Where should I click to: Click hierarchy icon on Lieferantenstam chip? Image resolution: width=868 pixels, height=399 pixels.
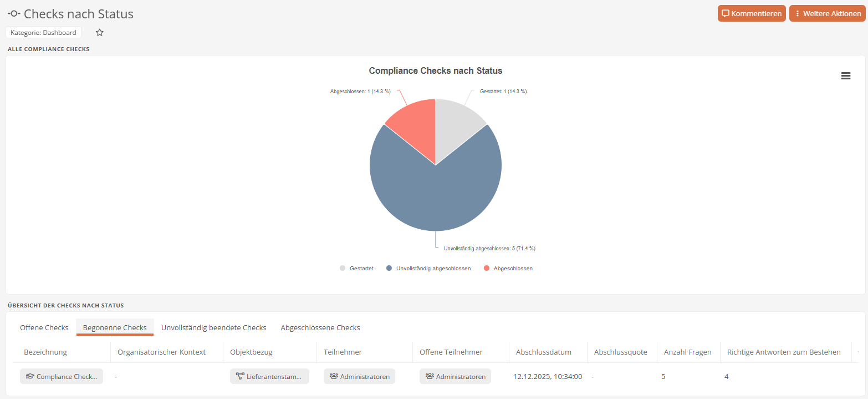[x=240, y=377]
